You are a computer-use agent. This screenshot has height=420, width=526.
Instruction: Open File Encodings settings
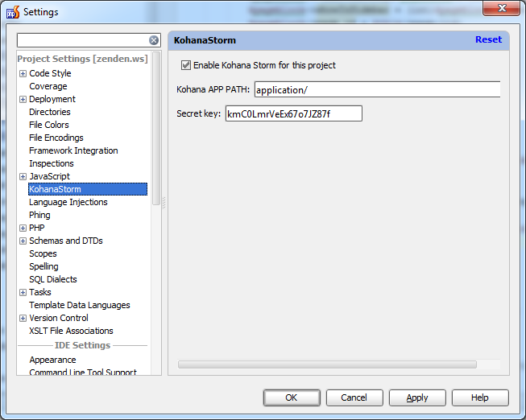[56, 138]
